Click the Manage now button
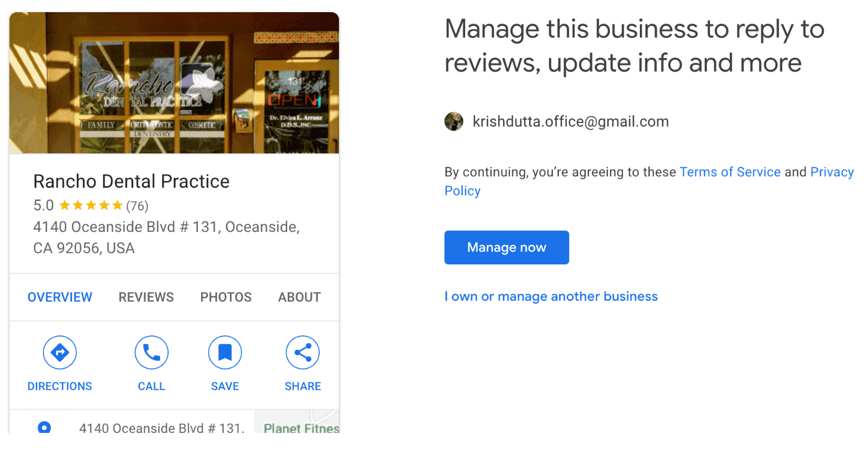 [x=506, y=247]
